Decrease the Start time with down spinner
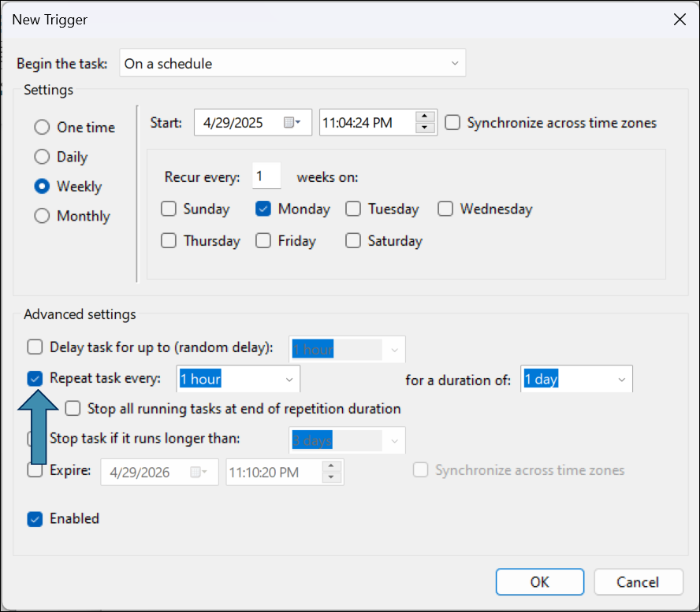Screen dimensions: 700x612 [425, 128]
